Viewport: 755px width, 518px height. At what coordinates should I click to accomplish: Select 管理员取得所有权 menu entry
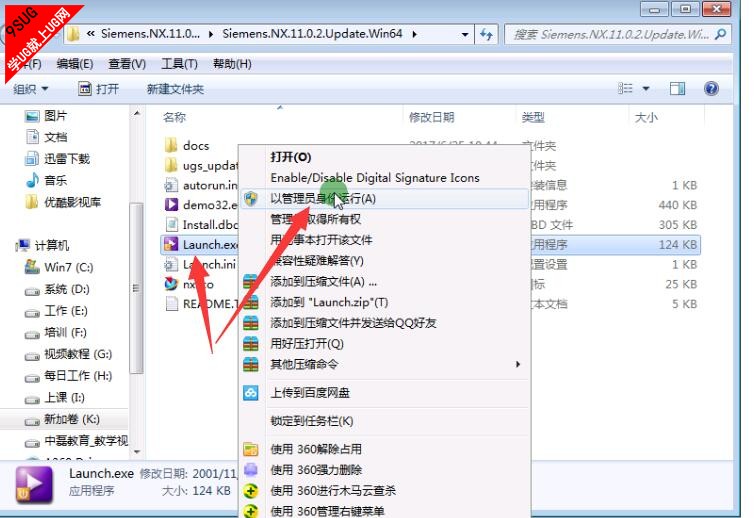pos(384,219)
